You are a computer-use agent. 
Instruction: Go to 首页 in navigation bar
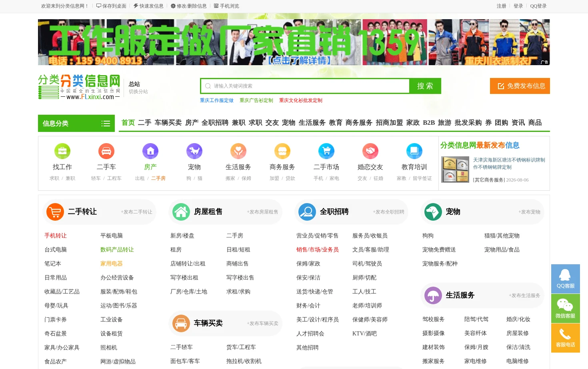[x=128, y=123]
